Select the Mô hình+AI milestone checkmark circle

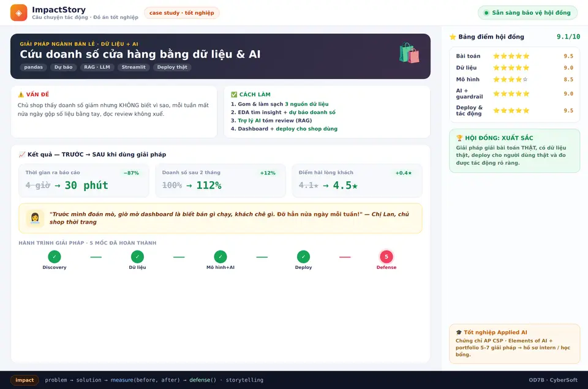pyautogui.click(x=221, y=257)
